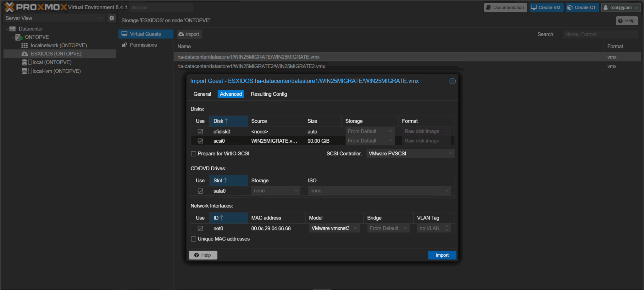The width and height of the screenshot is (644, 290).
Task: Click the sort arrow in the Slot column
Action: [225, 180]
